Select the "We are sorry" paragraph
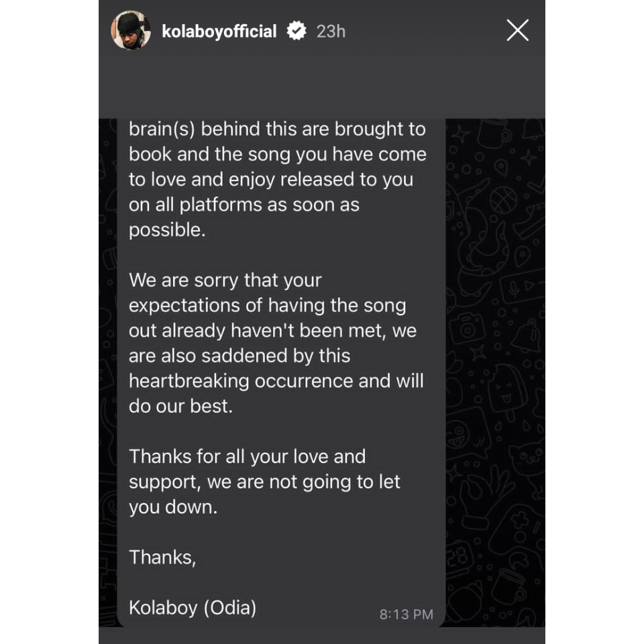The image size is (644, 644). pos(276,343)
